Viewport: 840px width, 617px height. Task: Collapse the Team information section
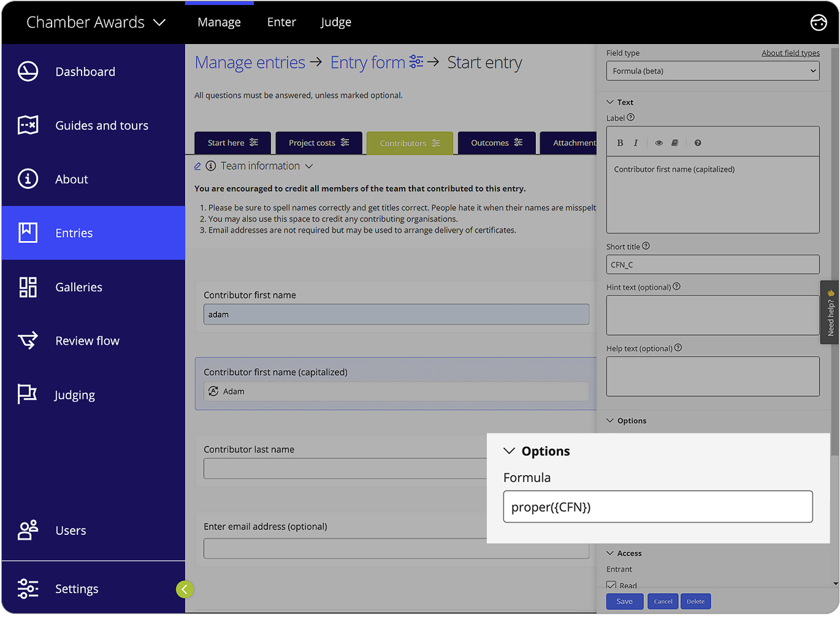[309, 166]
